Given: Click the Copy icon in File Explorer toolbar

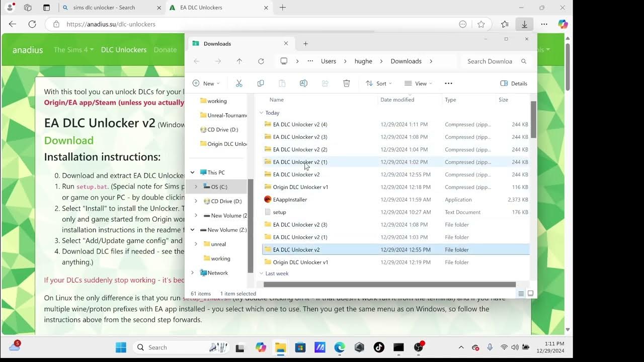Looking at the screenshot, I should click(261, 83).
